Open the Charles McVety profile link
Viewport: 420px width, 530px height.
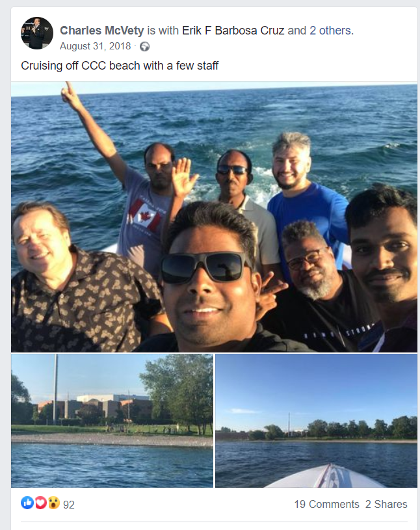[x=101, y=31]
